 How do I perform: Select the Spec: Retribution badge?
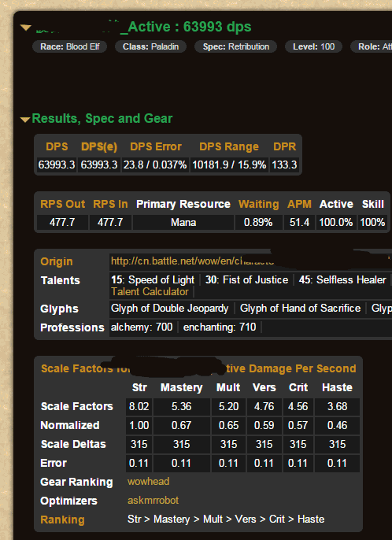(x=236, y=47)
